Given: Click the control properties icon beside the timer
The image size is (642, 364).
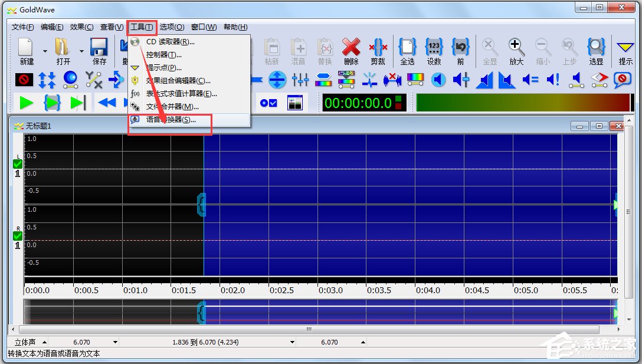Looking at the screenshot, I should [268, 103].
